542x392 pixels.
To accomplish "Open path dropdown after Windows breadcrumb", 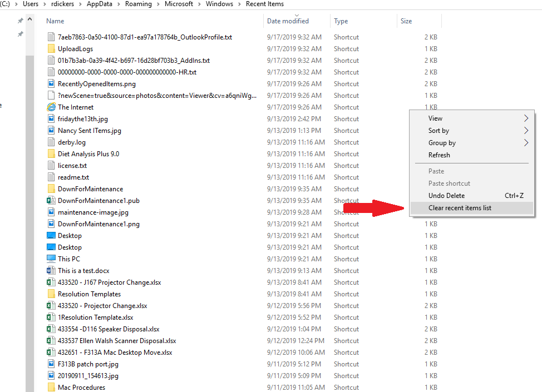I will click(x=239, y=4).
